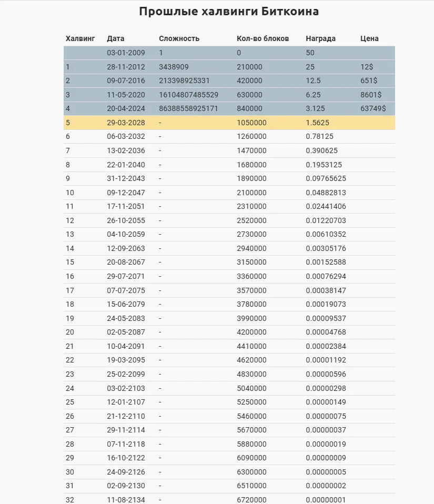Viewport: 434px width, 504px height.
Task: Select the 'Кол-во блоков' column header
Action: point(263,38)
